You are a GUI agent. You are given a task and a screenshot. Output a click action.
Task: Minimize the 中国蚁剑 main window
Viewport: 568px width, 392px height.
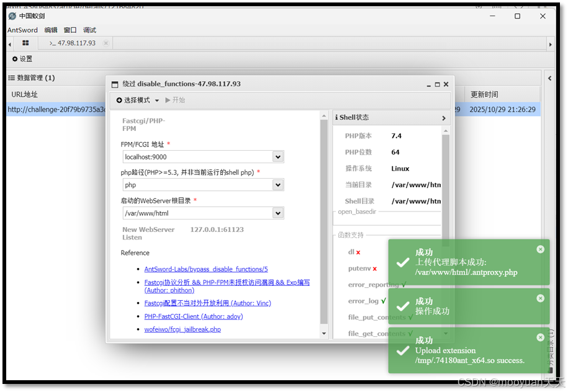(x=493, y=16)
